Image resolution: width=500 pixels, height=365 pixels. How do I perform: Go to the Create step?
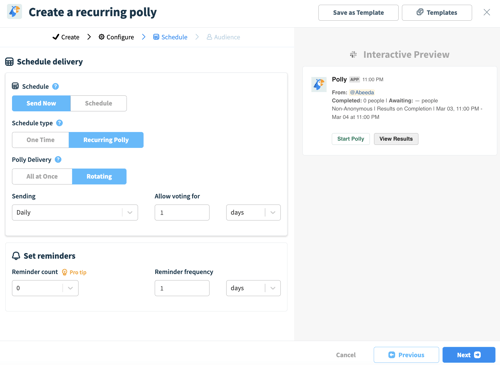(x=66, y=37)
